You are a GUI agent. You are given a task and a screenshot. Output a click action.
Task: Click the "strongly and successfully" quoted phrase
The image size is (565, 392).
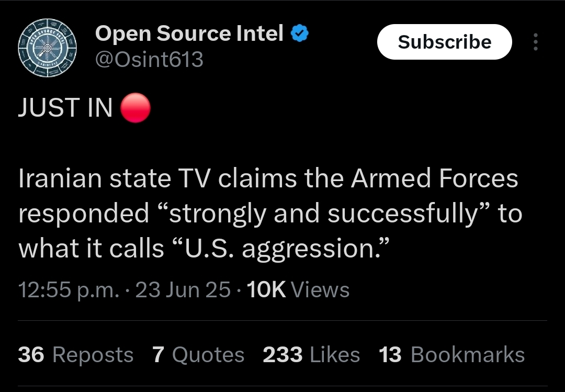pyautogui.click(x=324, y=214)
